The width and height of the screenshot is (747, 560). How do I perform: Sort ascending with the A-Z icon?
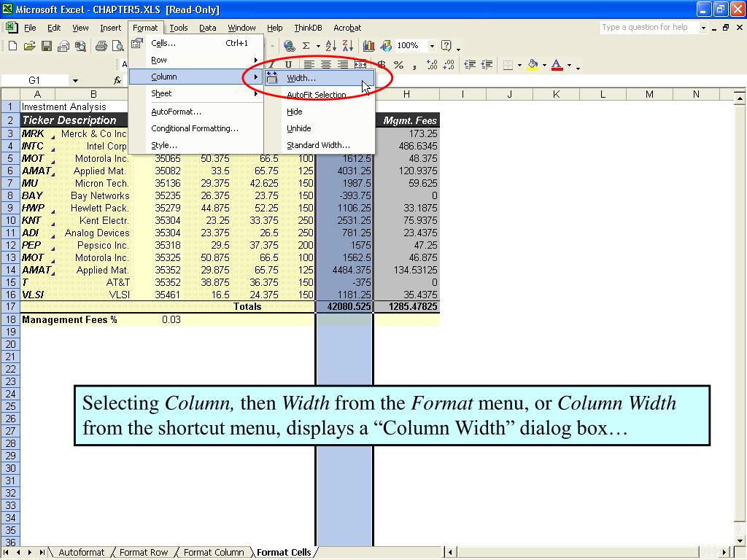point(330,46)
